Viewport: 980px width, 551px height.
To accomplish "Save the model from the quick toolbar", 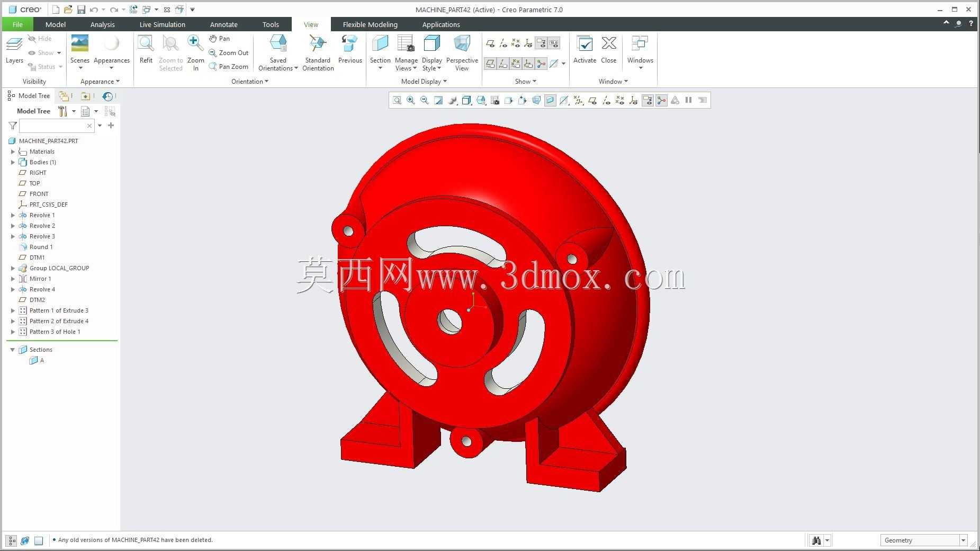I will (x=81, y=10).
